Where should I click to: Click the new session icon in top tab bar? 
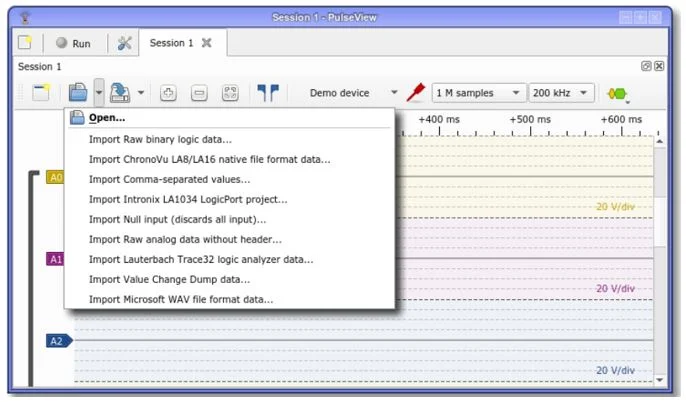[x=25, y=43]
